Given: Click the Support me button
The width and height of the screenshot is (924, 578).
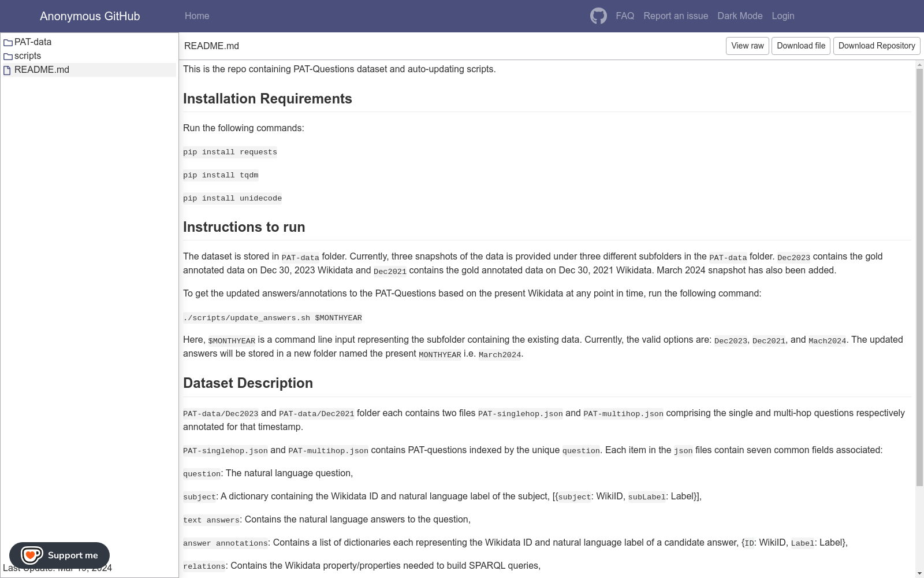Looking at the screenshot, I should [59, 555].
